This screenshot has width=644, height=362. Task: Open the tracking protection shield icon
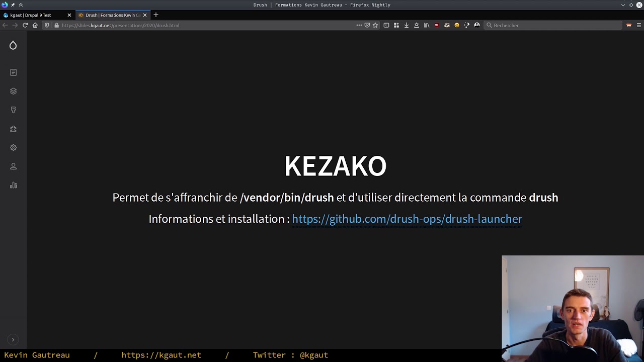pos(47,25)
